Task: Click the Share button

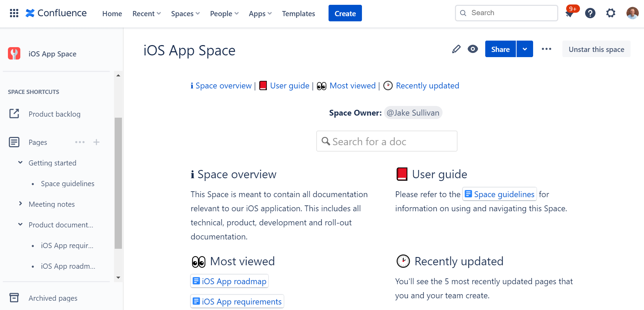Action: tap(500, 49)
